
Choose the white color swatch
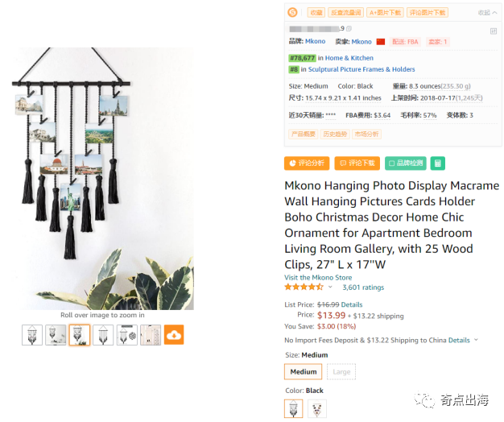pyautogui.click(x=317, y=408)
